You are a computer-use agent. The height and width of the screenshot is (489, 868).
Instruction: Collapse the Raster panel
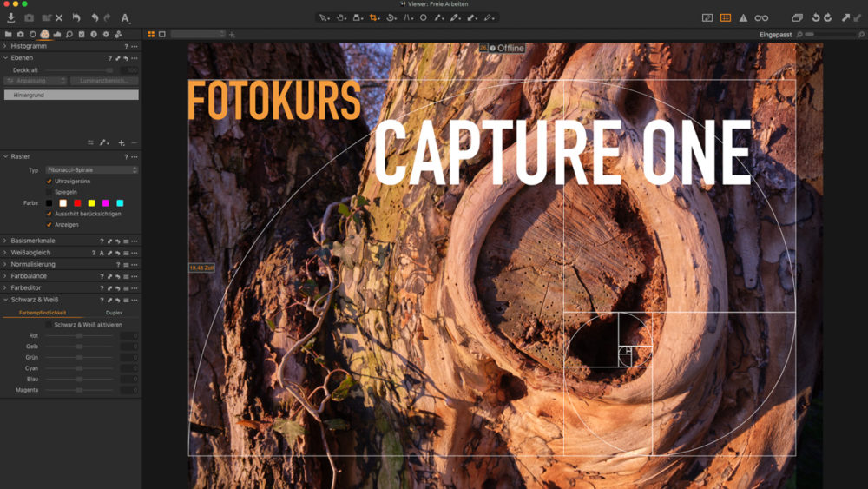point(5,156)
